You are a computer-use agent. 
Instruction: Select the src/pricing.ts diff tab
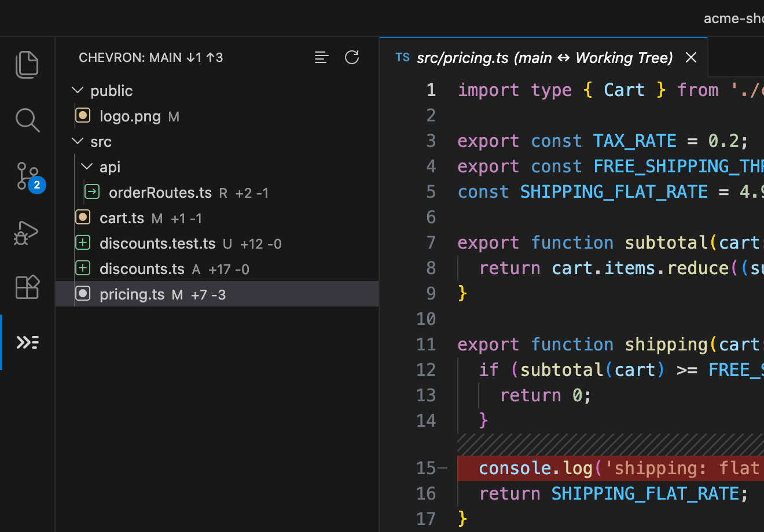pyautogui.click(x=544, y=57)
